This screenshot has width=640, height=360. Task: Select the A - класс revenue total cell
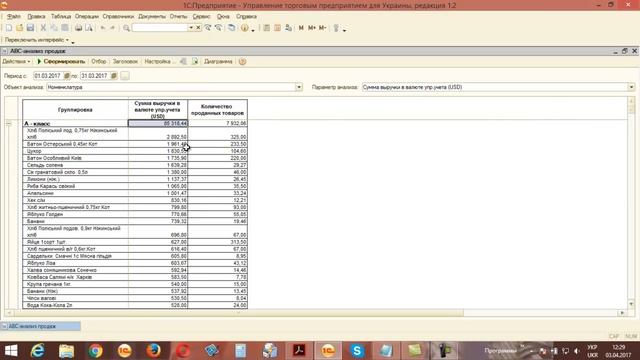click(x=158, y=123)
